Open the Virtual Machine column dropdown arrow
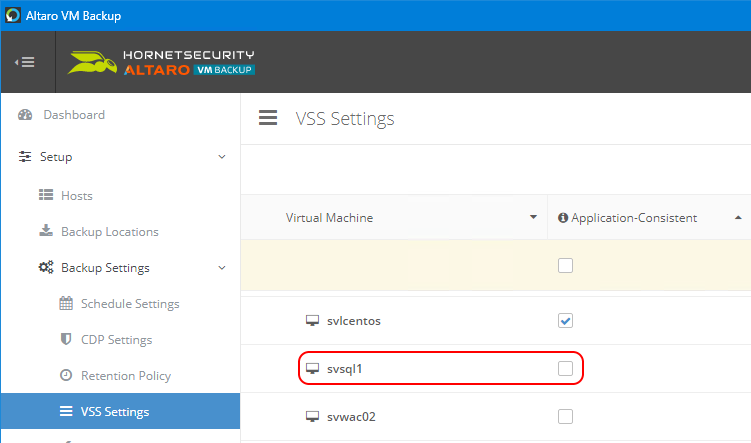Viewport: 751px width, 443px height. [533, 217]
